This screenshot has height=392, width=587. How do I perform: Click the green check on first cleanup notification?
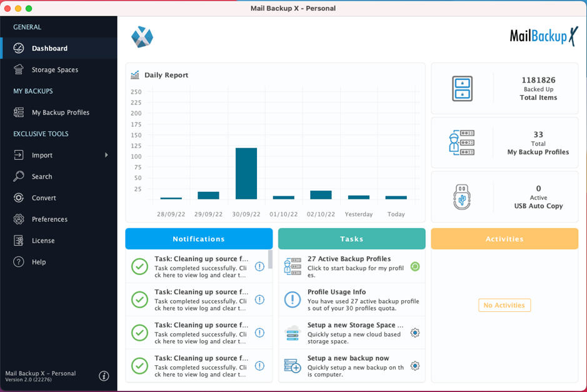tap(139, 266)
